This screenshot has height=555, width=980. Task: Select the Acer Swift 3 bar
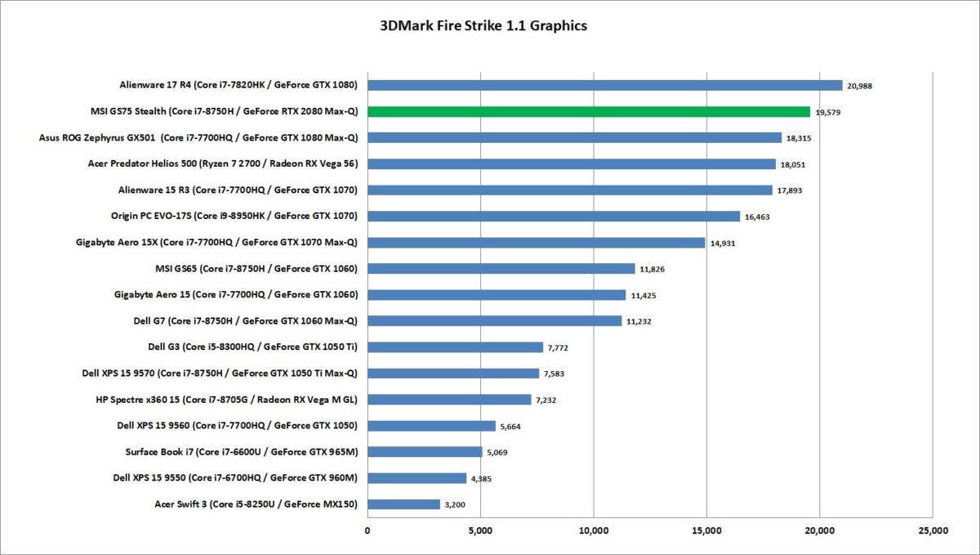(x=403, y=504)
